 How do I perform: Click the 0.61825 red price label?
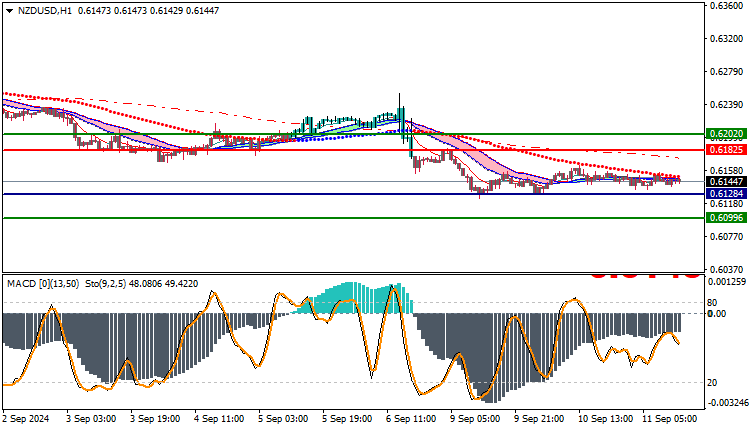tap(727, 150)
